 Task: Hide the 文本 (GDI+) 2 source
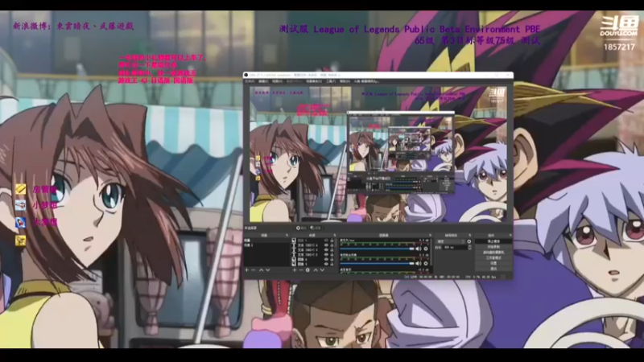[327, 254]
